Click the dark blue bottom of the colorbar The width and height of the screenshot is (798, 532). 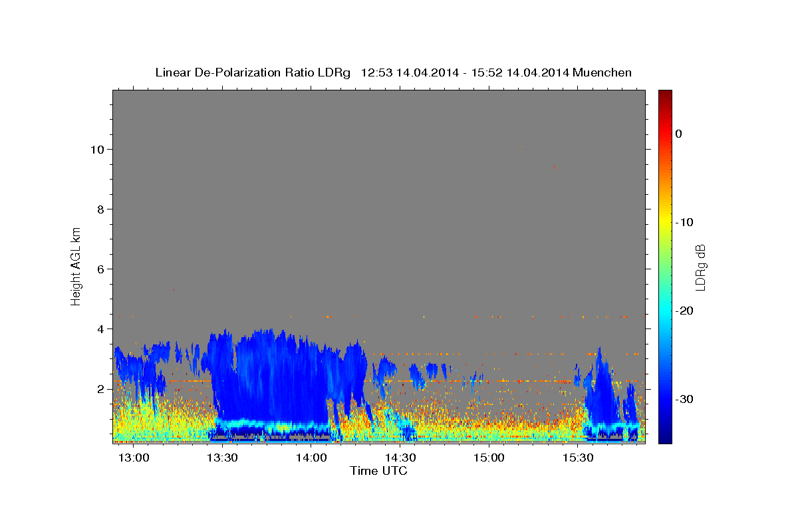pos(665,436)
